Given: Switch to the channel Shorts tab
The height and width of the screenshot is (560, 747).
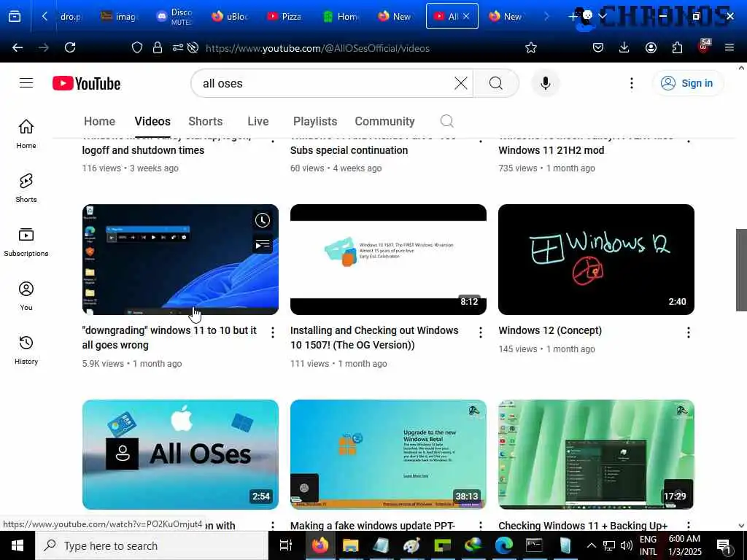Looking at the screenshot, I should tap(205, 122).
